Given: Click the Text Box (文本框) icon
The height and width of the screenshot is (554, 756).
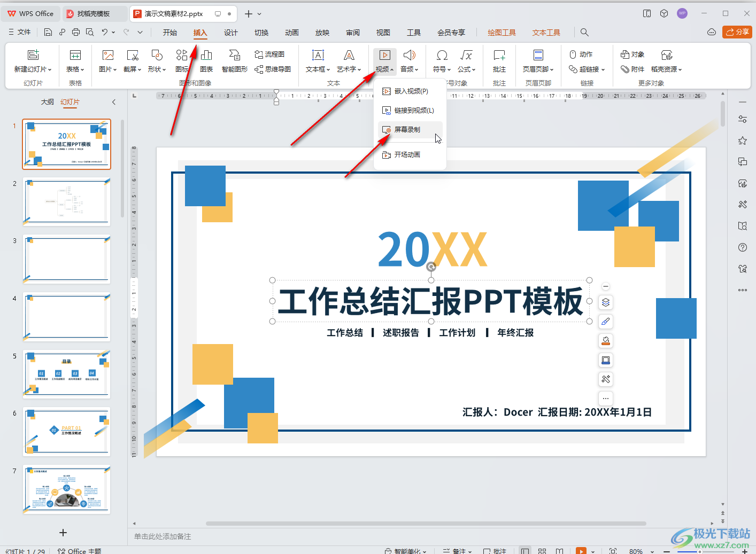Looking at the screenshot, I should pos(318,55).
